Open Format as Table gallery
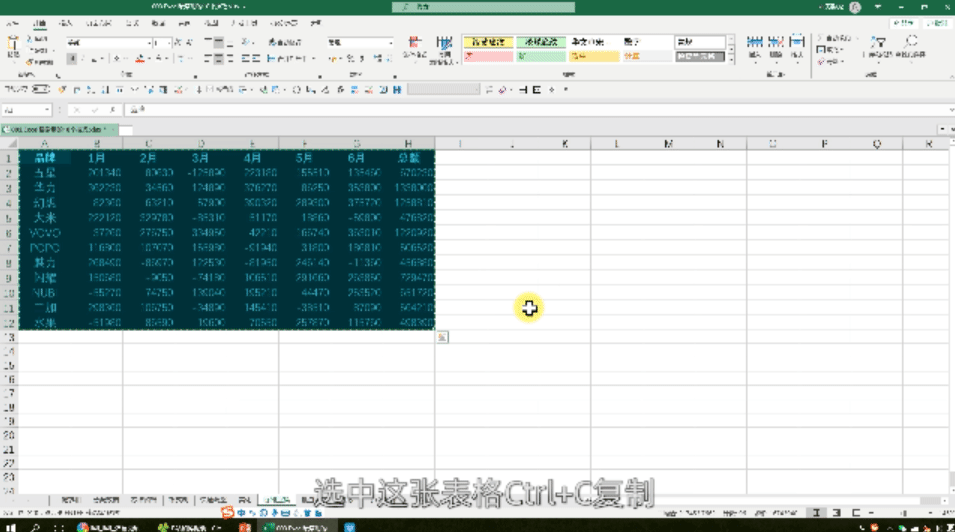The width and height of the screenshot is (955, 532). point(444,50)
